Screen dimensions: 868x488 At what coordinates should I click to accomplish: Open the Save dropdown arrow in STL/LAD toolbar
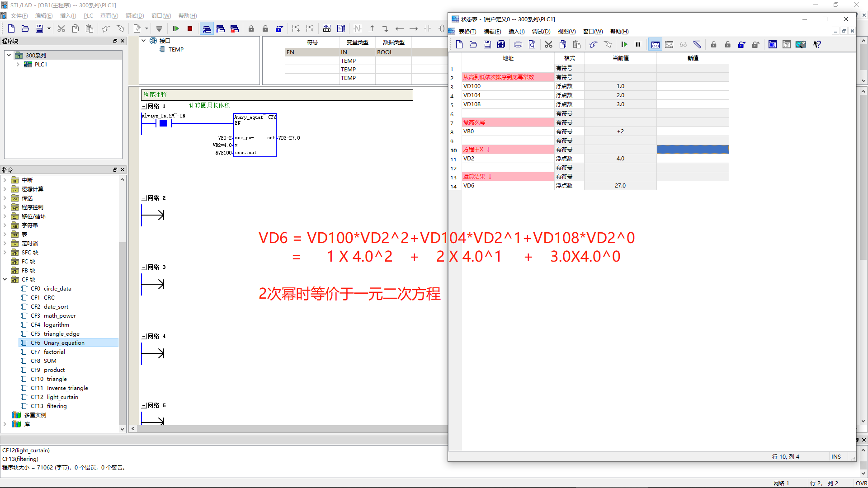(48, 29)
